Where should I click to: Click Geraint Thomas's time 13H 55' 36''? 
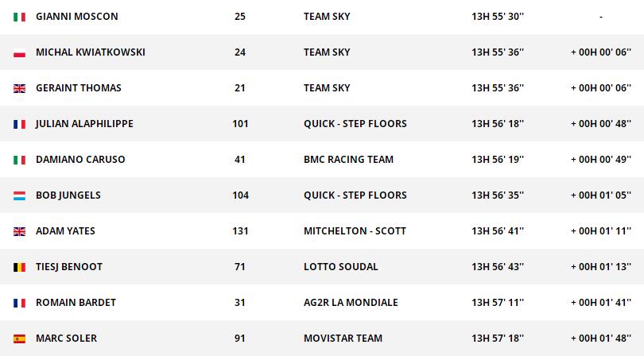pos(498,88)
